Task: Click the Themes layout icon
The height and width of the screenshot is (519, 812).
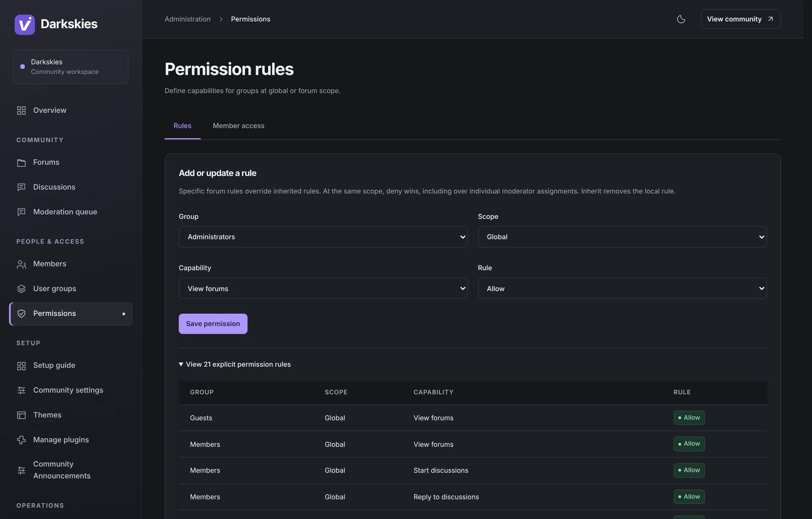Action: pyautogui.click(x=22, y=415)
